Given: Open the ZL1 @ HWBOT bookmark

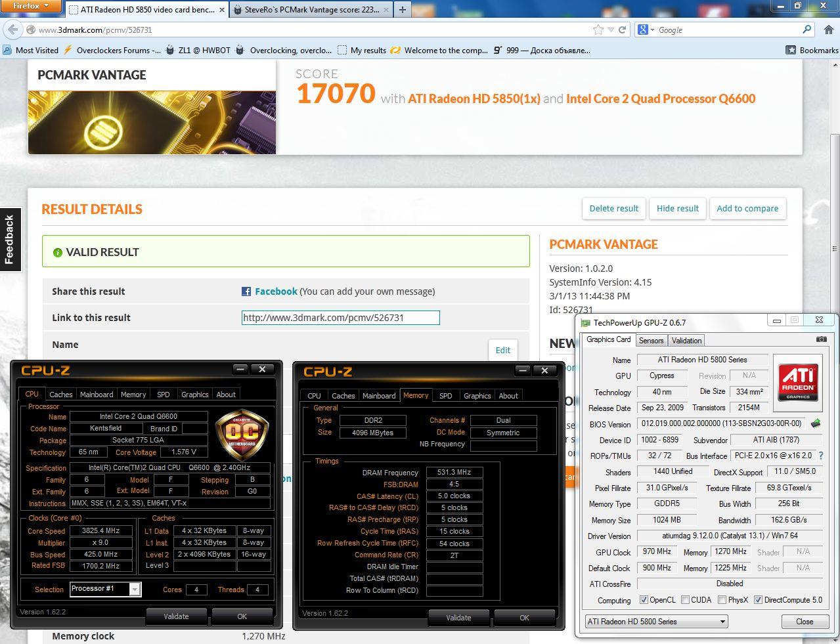Looking at the screenshot, I should (198, 50).
